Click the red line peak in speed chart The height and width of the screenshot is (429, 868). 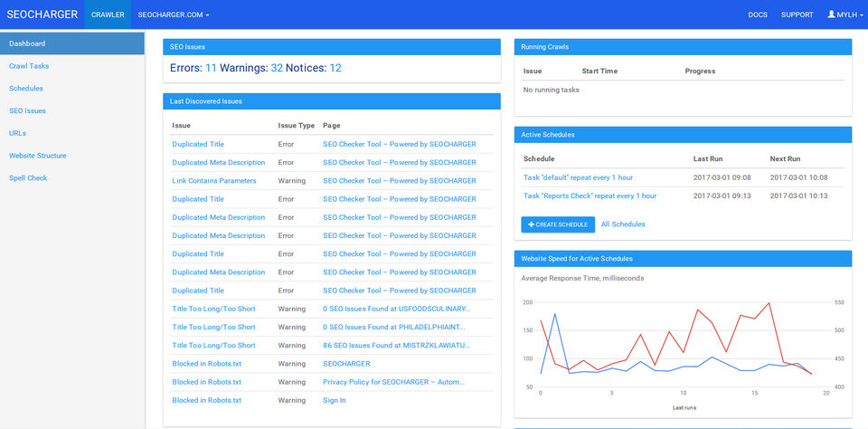click(x=769, y=303)
